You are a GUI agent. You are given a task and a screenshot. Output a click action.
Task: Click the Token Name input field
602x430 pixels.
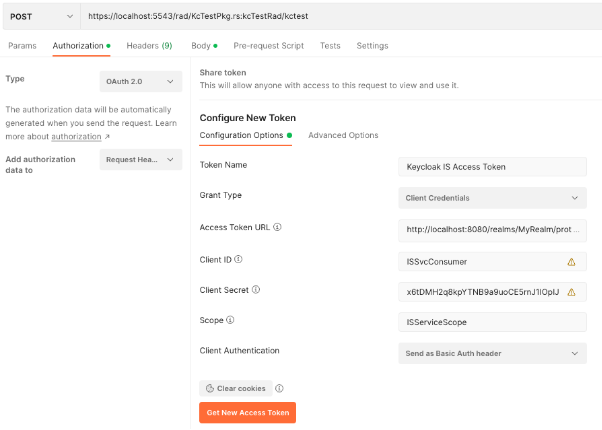(x=492, y=167)
